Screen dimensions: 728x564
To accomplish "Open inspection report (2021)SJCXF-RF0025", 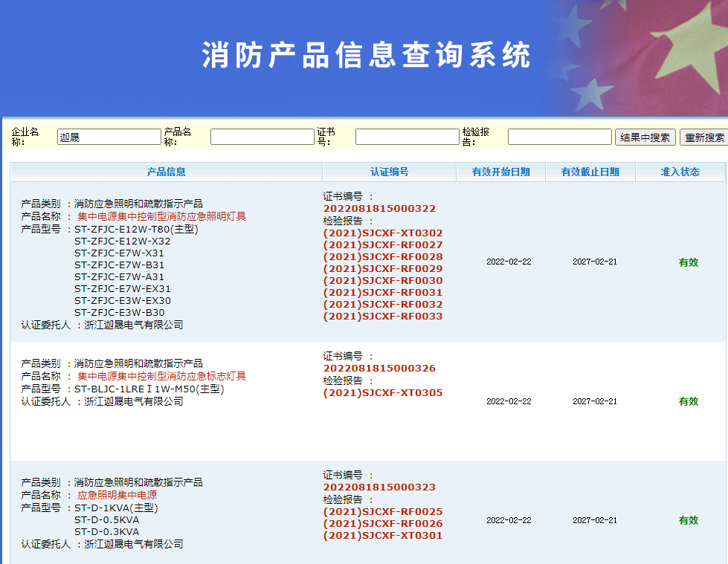I will [x=383, y=512].
